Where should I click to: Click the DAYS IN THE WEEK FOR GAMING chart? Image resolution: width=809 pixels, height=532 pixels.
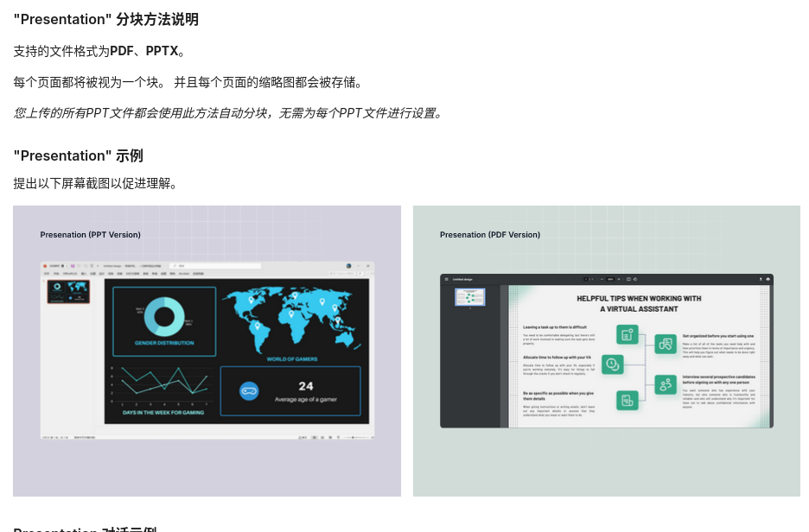pyautogui.click(x=162, y=390)
